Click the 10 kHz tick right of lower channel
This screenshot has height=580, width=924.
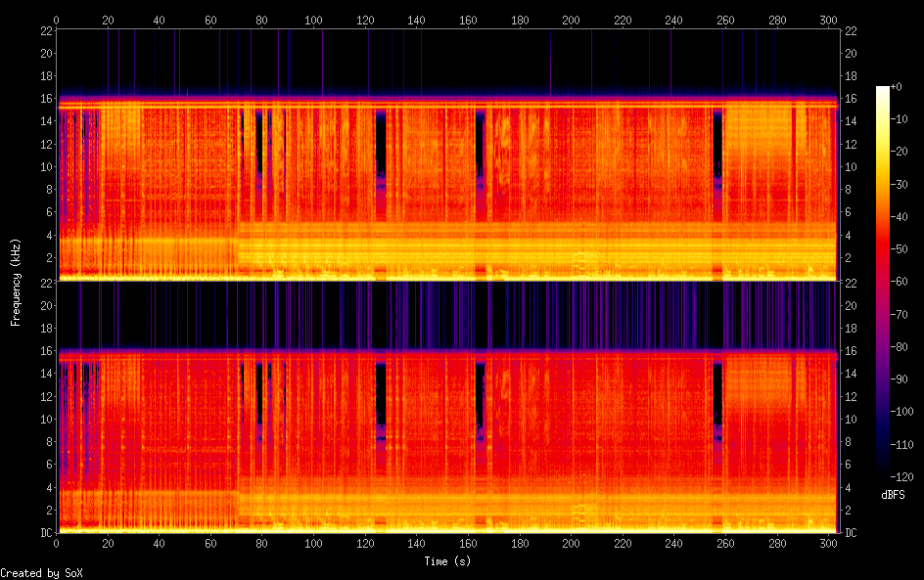click(851, 419)
